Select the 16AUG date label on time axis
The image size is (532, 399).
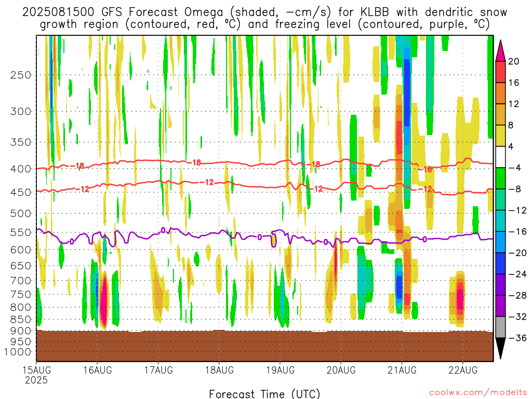point(97,370)
